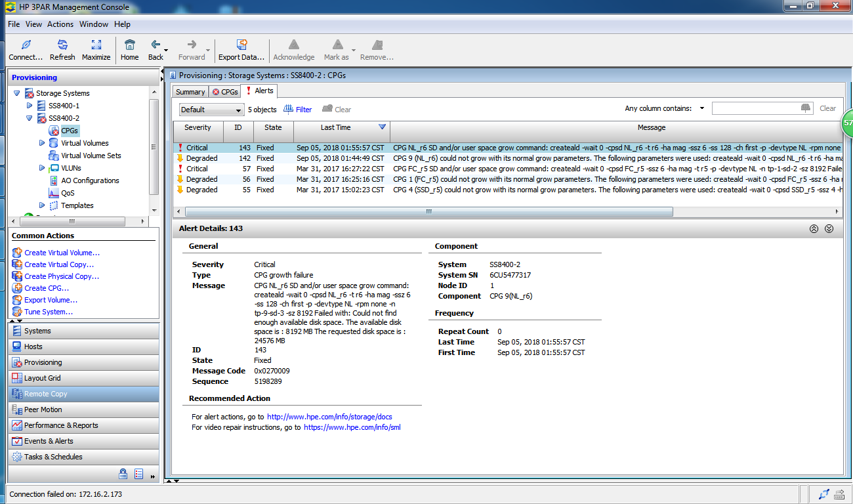This screenshot has height=504, width=853.
Task: Expand the SS8400-1 tree node
Action: tap(30, 106)
